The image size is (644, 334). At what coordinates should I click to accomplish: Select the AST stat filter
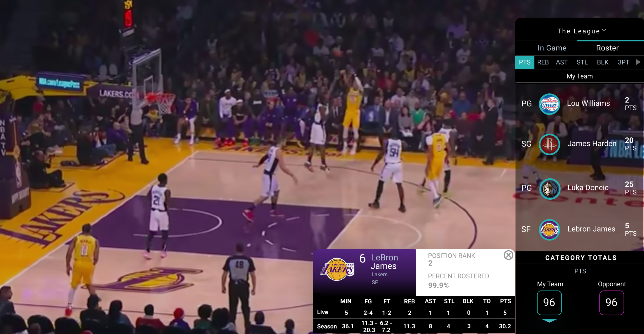(x=562, y=62)
